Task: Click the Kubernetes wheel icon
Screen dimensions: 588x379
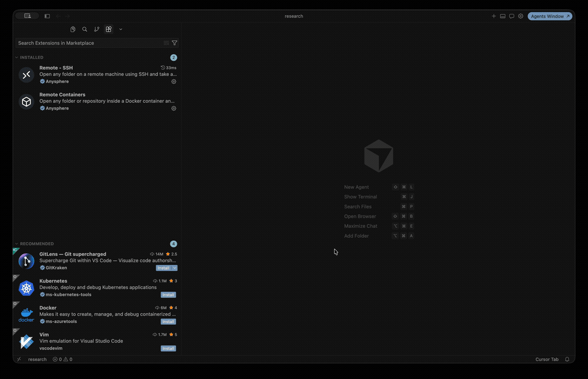Action: 26,288
